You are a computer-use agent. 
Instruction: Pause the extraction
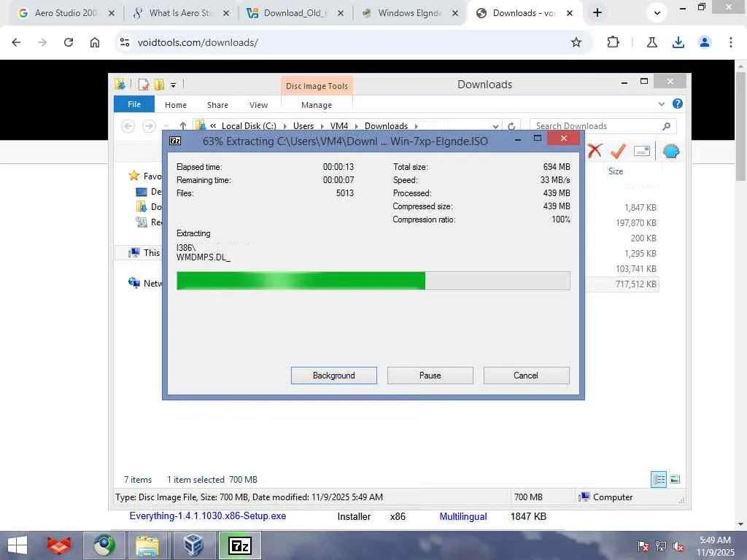430,376
